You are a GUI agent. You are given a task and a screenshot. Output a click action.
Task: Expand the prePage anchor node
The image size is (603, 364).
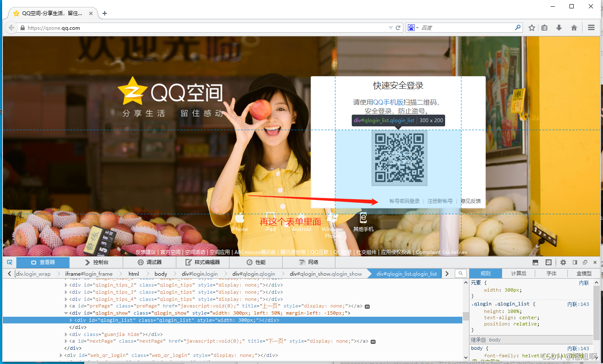(66, 306)
